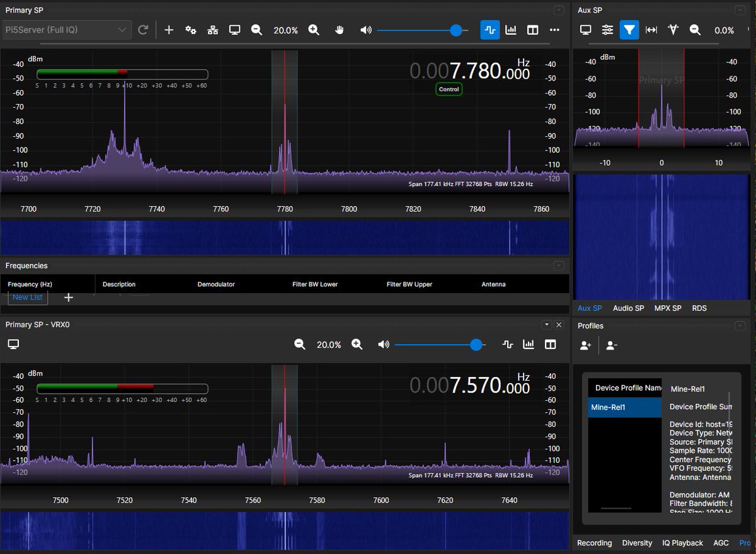The height and width of the screenshot is (554, 756).
Task: Toggle the split layout view in Primary SP
Action: 532,30
